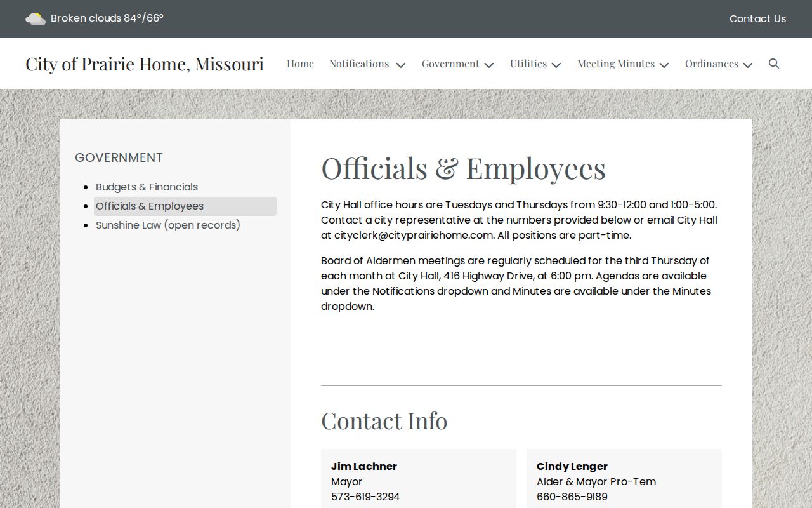Open the Ordinances menu label

[712, 63]
